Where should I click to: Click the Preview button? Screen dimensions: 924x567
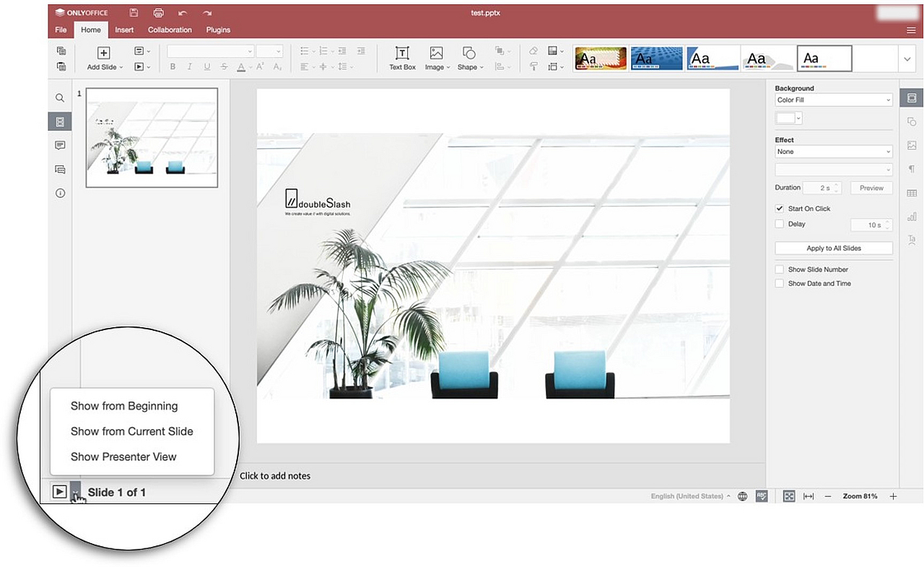871,188
